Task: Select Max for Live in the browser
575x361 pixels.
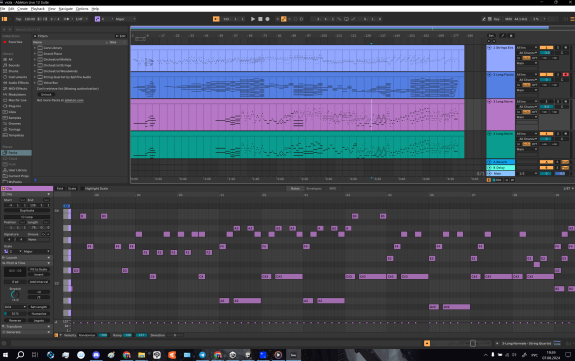Action: [17, 100]
